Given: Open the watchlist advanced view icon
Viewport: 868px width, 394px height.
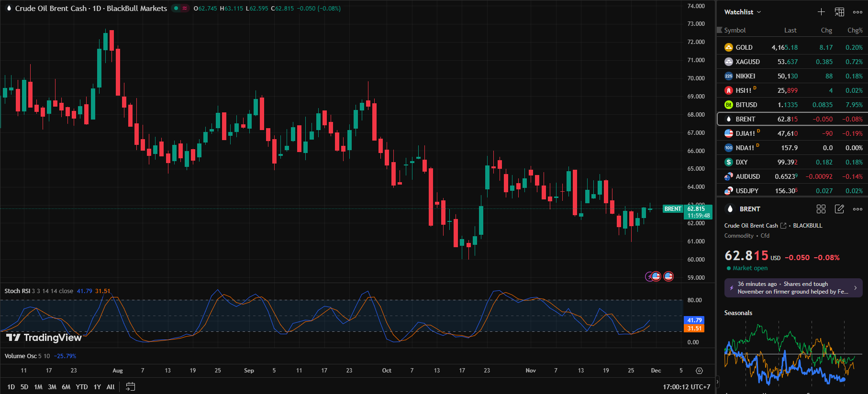Looking at the screenshot, I should coord(839,12).
